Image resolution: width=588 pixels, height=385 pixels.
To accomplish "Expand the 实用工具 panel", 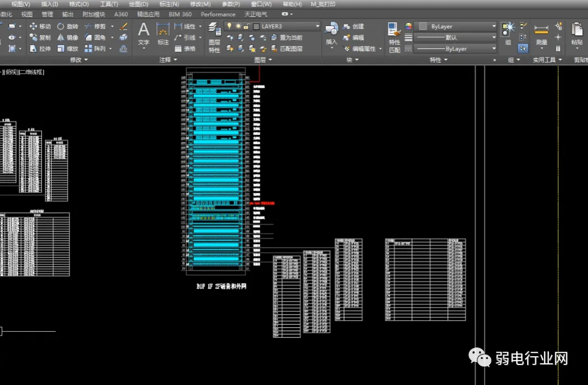I will coord(548,60).
